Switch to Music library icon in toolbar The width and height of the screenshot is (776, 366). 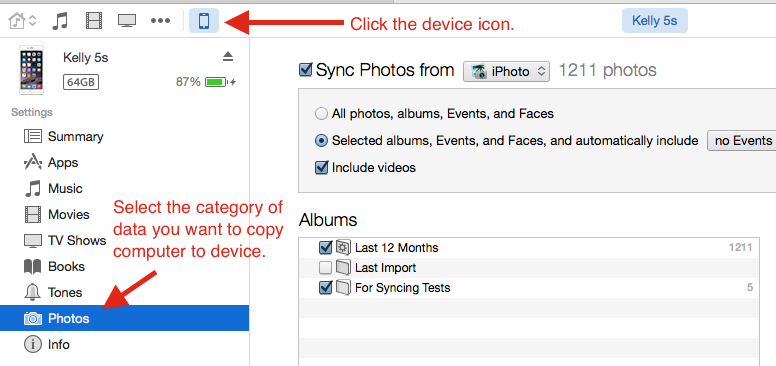(60, 21)
